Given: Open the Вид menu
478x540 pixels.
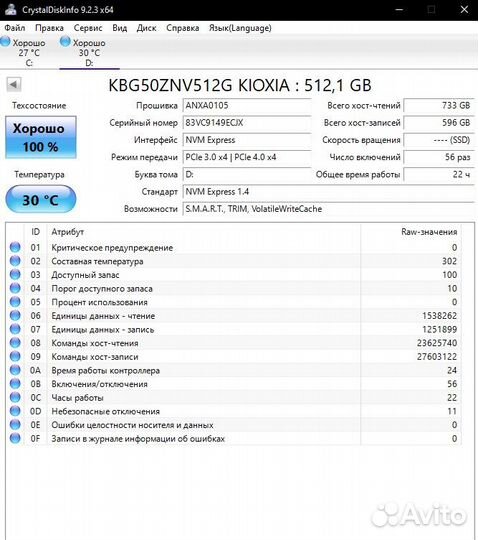Looking at the screenshot, I should 120,28.
